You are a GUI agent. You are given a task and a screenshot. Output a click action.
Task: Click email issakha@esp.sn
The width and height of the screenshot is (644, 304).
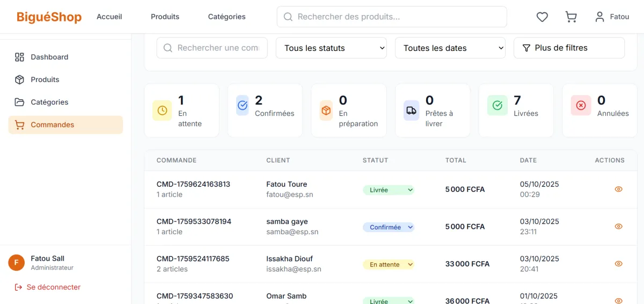pos(294,269)
